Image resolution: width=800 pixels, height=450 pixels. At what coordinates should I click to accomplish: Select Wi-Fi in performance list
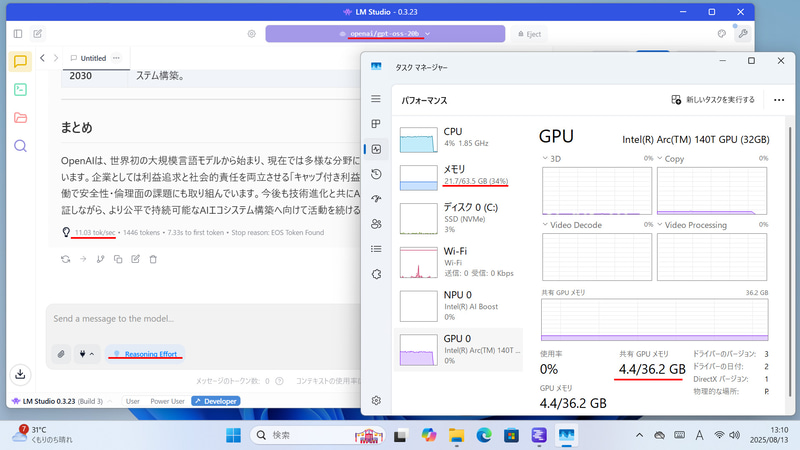[x=459, y=262]
